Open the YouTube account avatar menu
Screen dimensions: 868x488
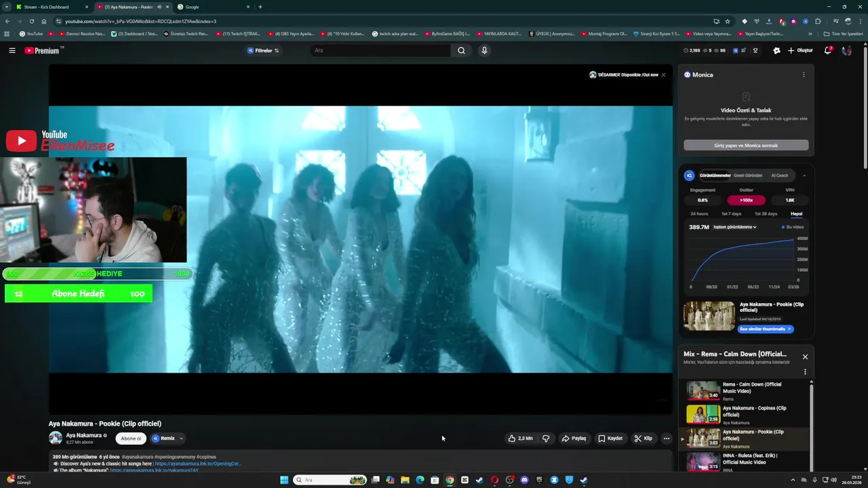[846, 50]
